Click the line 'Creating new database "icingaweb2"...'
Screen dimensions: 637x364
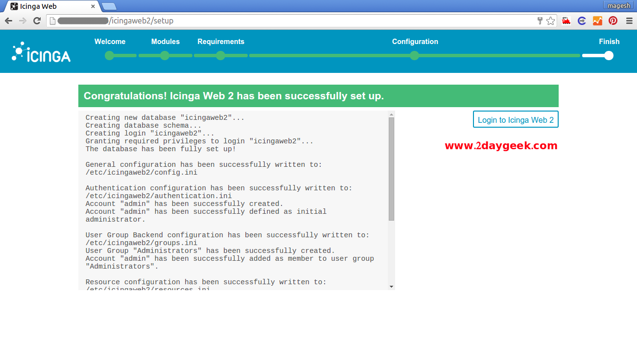coord(165,117)
